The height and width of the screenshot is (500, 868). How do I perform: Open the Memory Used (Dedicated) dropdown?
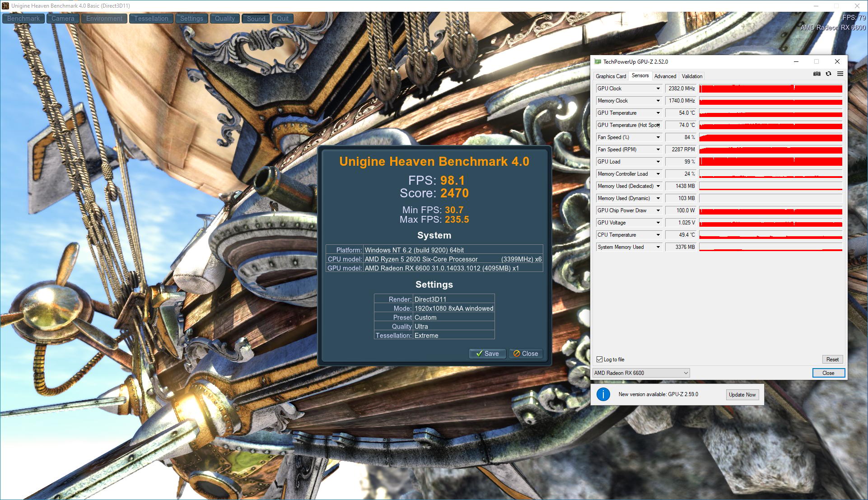[x=658, y=186]
